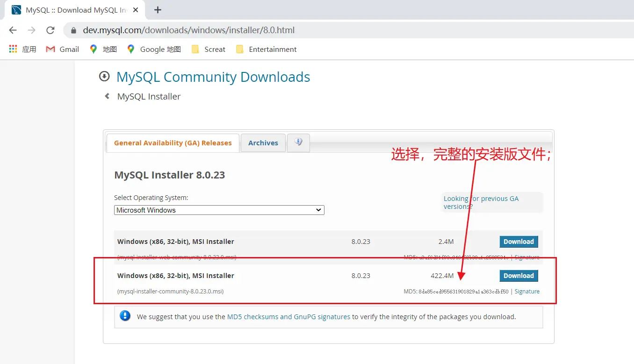This screenshot has width=634, height=364.
Task: Click the browser forward arrow
Action: tap(31, 30)
